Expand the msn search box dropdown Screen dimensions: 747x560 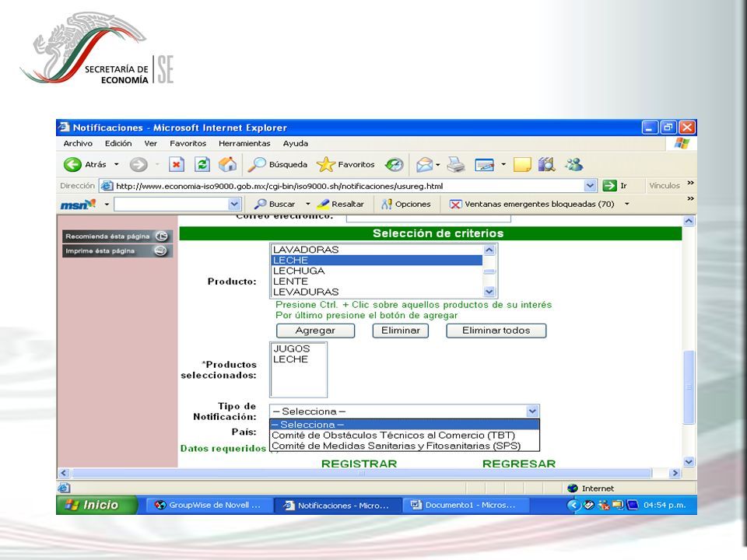234,205
